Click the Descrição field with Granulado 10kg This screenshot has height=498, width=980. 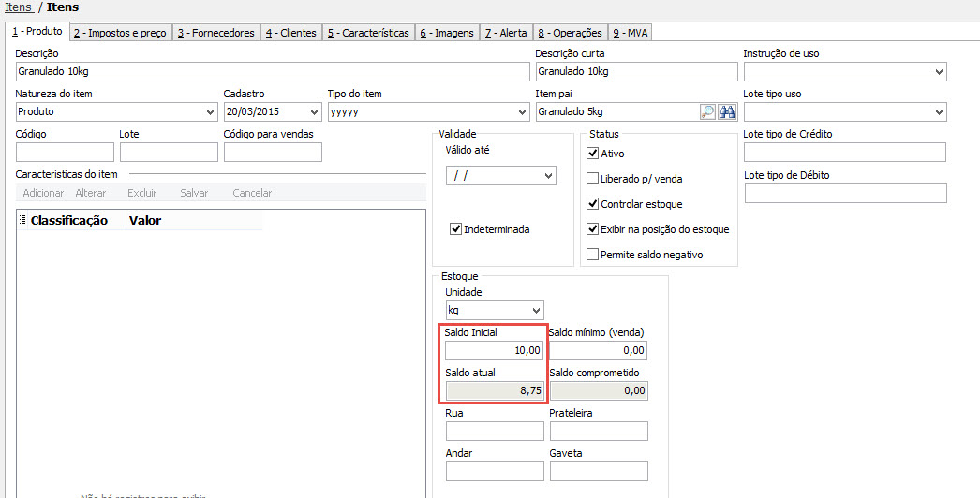(273, 72)
